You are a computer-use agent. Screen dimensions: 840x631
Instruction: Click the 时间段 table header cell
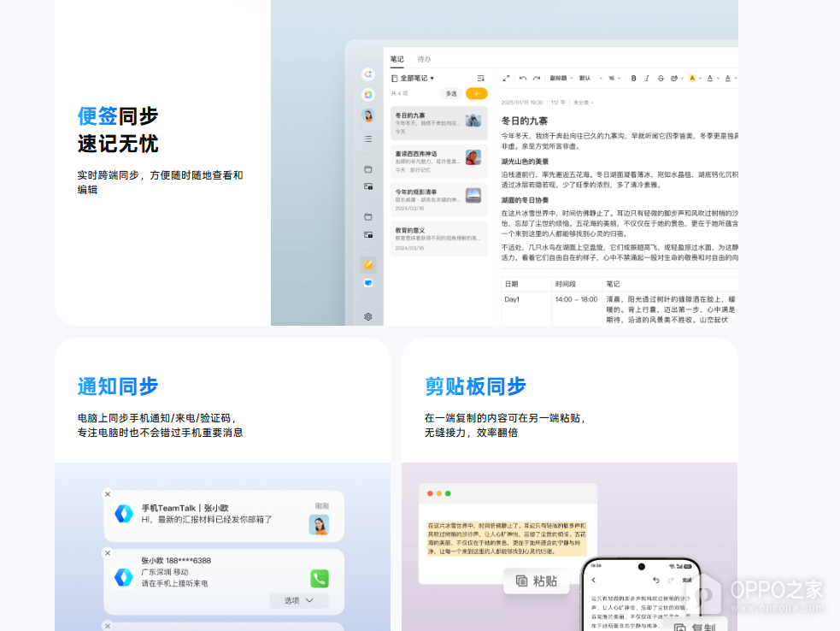click(x=578, y=284)
